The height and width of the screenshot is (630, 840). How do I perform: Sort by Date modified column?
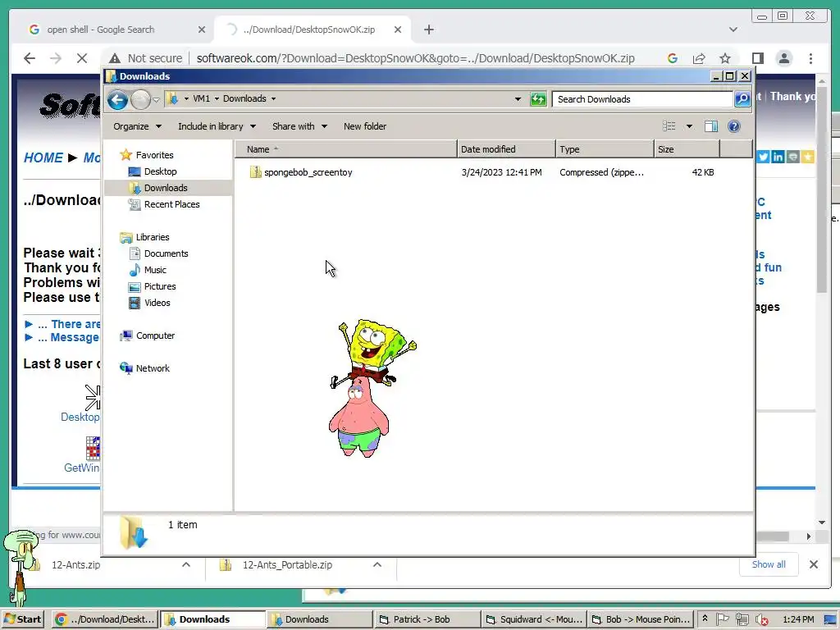click(x=506, y=149)
